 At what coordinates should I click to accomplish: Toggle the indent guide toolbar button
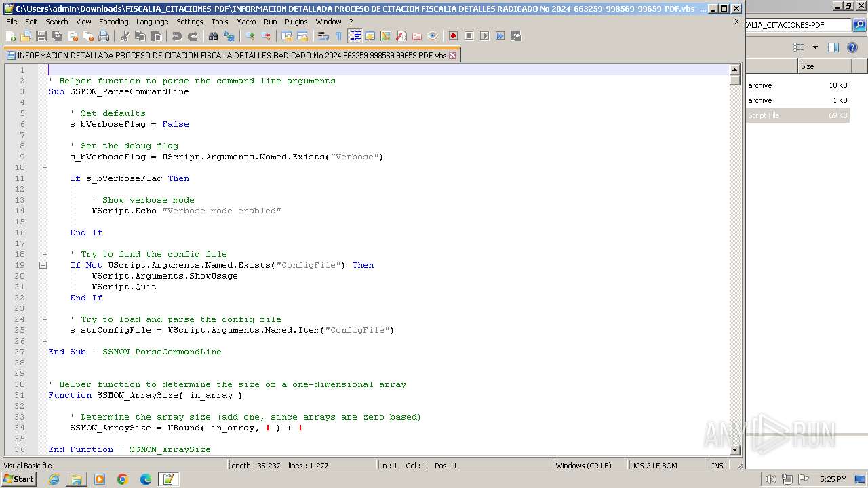(x=354, y=36)
